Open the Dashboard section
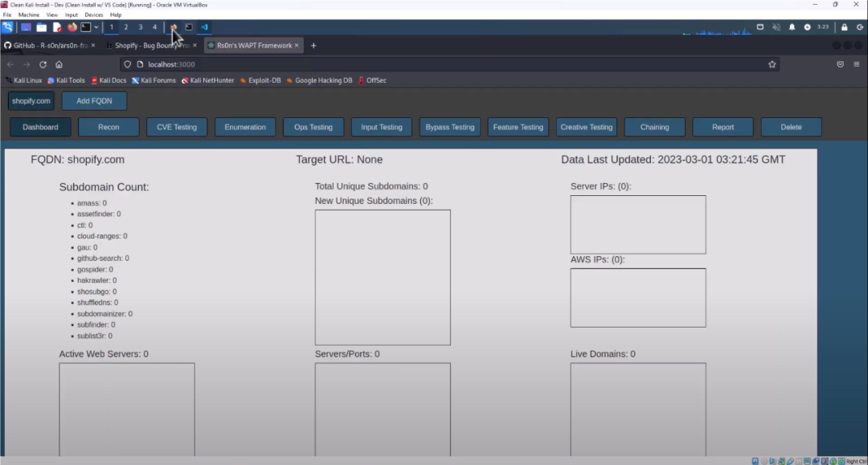The height and width of the screenshot is (465, 868). pos(40,127)
